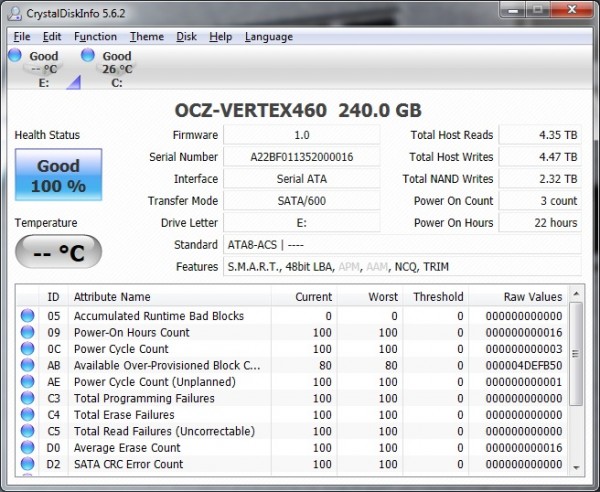600x492 pixels.
Task: Select the Total Programming Failures row name
Action: (x=144, y=398)
